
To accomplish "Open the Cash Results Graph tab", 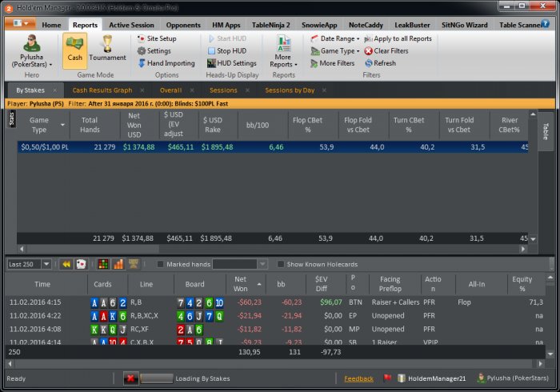I will click(x=102, y=90).
